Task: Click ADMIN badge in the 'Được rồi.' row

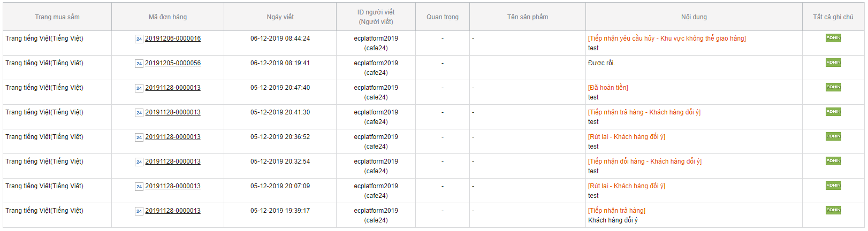Action: (x=833, y=63)
